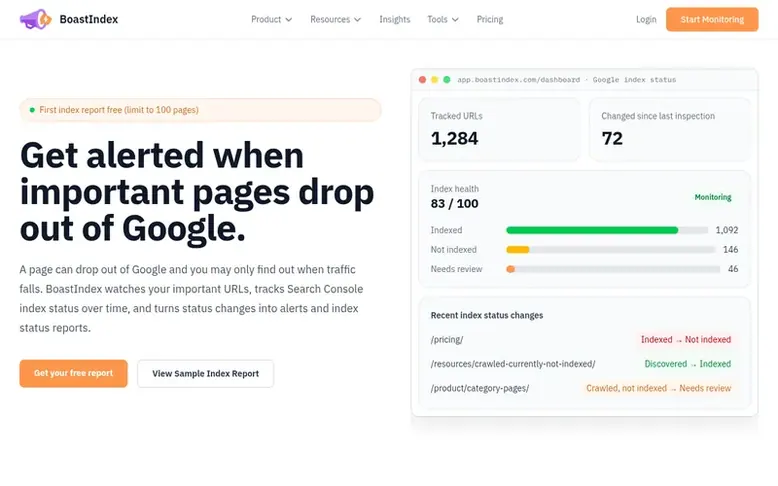Click the main headline about pages dropping
Image resolution: width=778 pixels, height=486 pixels.
(x=196, y=192)
